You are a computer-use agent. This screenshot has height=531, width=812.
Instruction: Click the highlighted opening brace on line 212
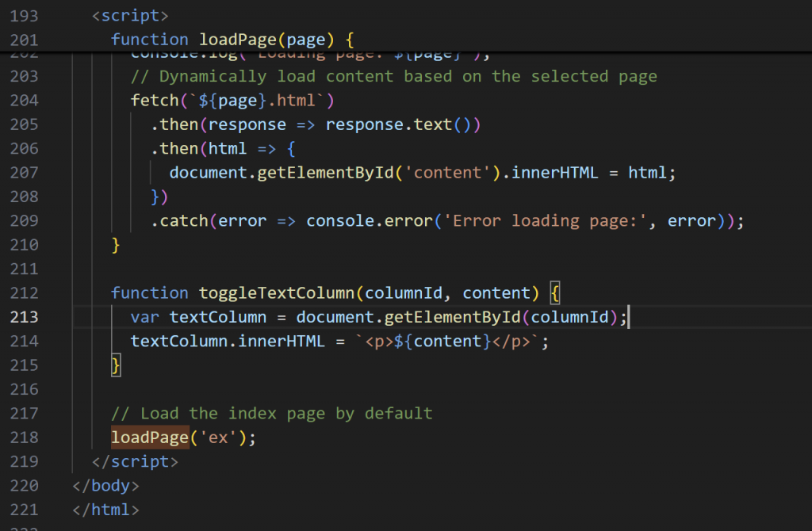pyautogui.click(x=554, y=293)
